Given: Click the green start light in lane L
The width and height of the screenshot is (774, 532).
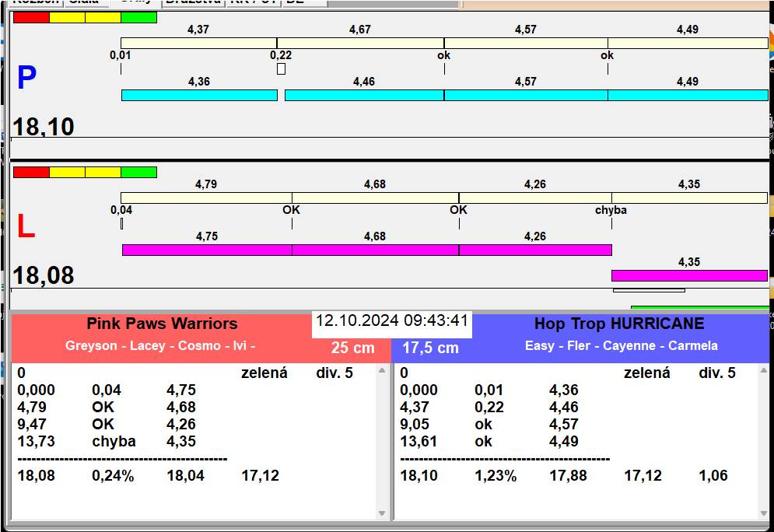Looking at the screenshot, I should (138, 172).
